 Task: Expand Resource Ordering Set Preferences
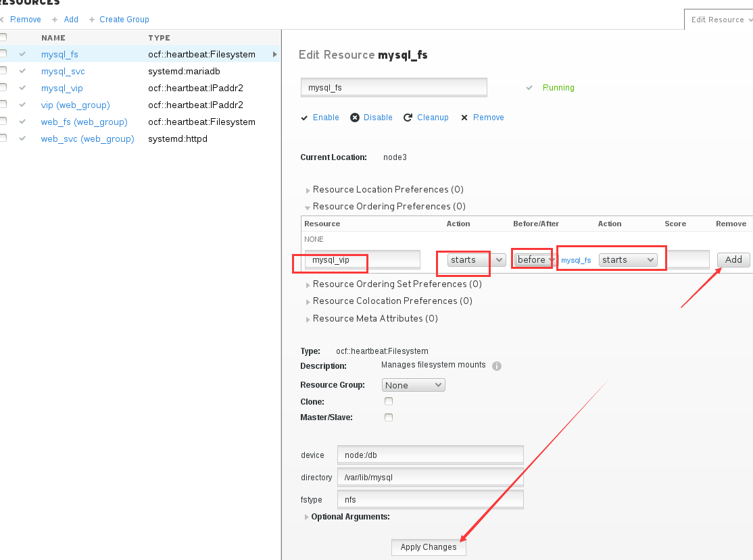(308, 285)
